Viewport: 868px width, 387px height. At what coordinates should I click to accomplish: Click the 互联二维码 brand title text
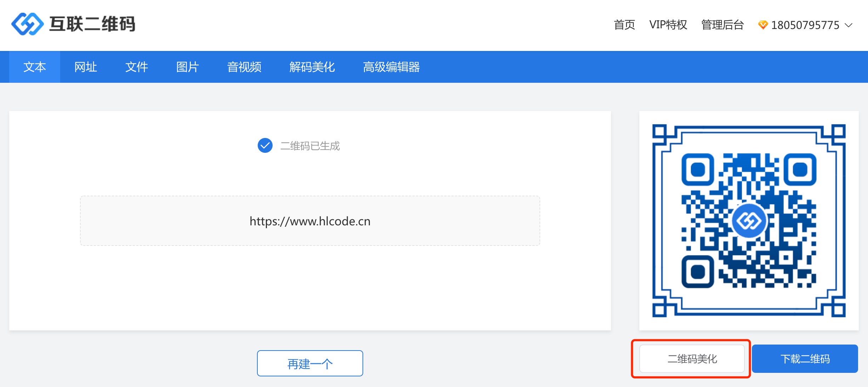pyautogui.click(x=92, y=24)
